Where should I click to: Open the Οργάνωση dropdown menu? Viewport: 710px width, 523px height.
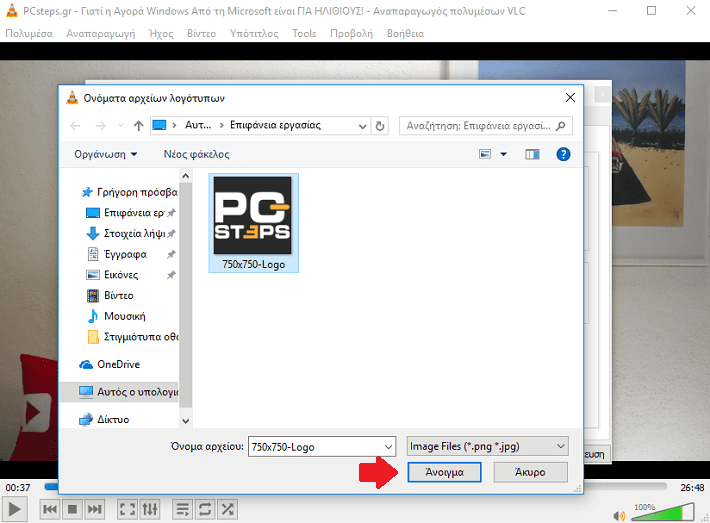point(106,154)
